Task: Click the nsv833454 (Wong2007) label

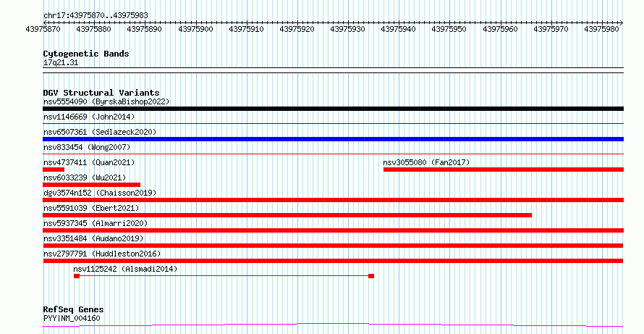Action: pyautogui.click(x=87, y=147)
